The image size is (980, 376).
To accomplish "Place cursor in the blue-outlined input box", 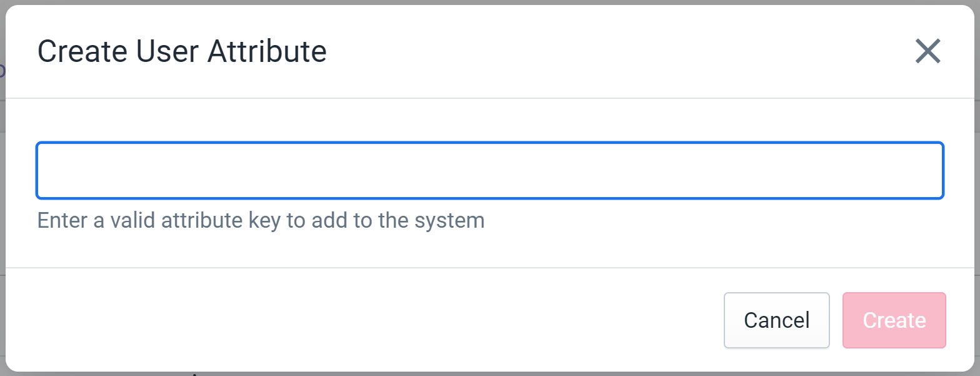I will point(490,171).
